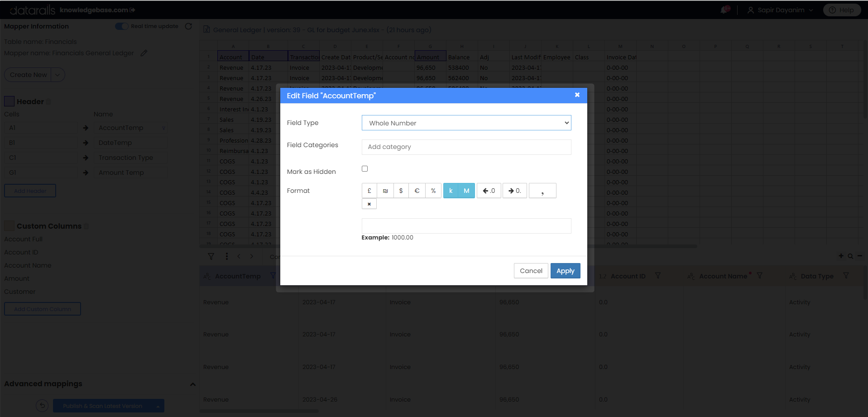Toggle comma thousands separator format
868x417 pixels.
click(x=542, y=191)
